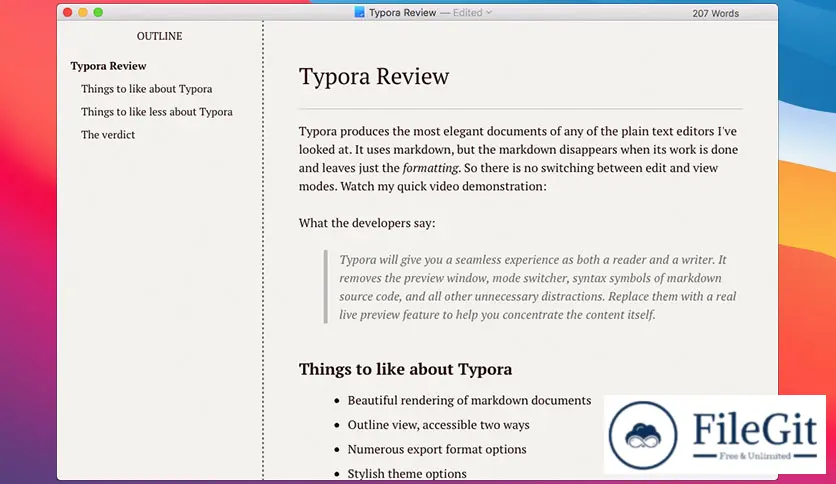Click the Typora Review main document heading
The image size is (836, 484).
(x=374, y=76)
